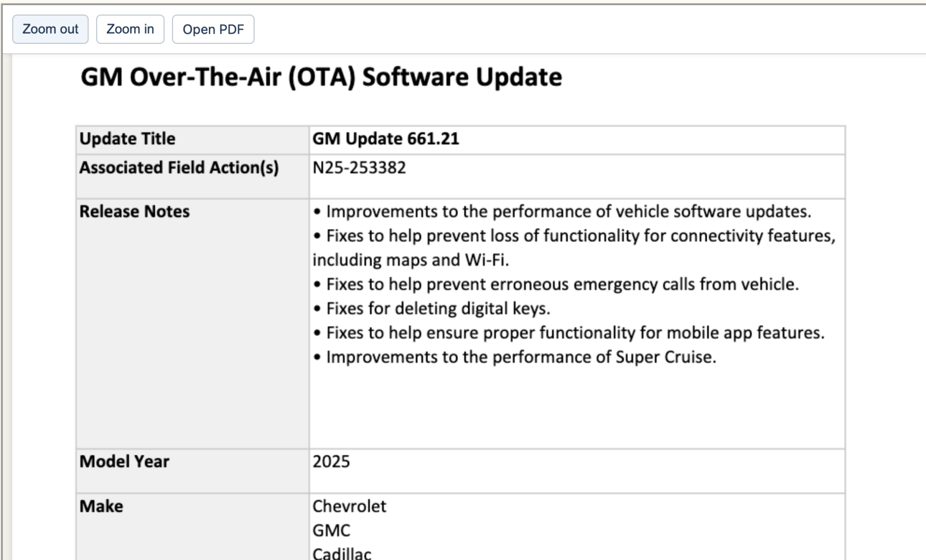Click the Super Cruise performance note
926x560 pixels.
coord(515,358)
